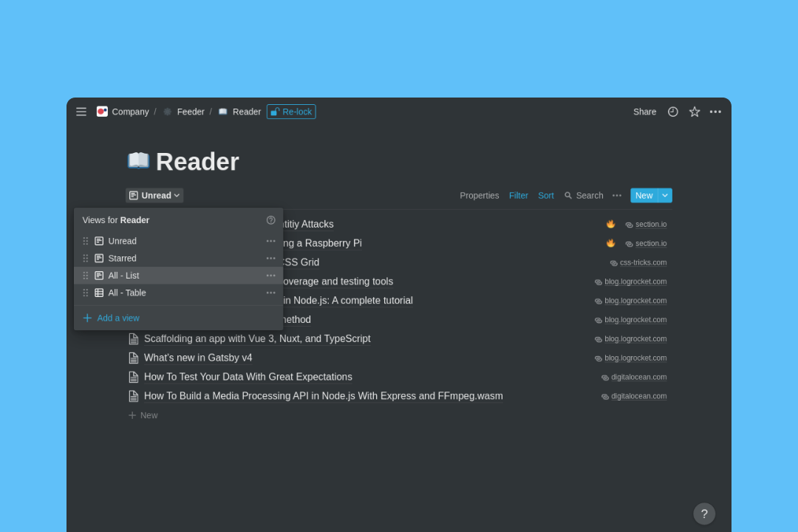Click New at the bottom of the article list
798x532 pixels.
click(143, 415)
